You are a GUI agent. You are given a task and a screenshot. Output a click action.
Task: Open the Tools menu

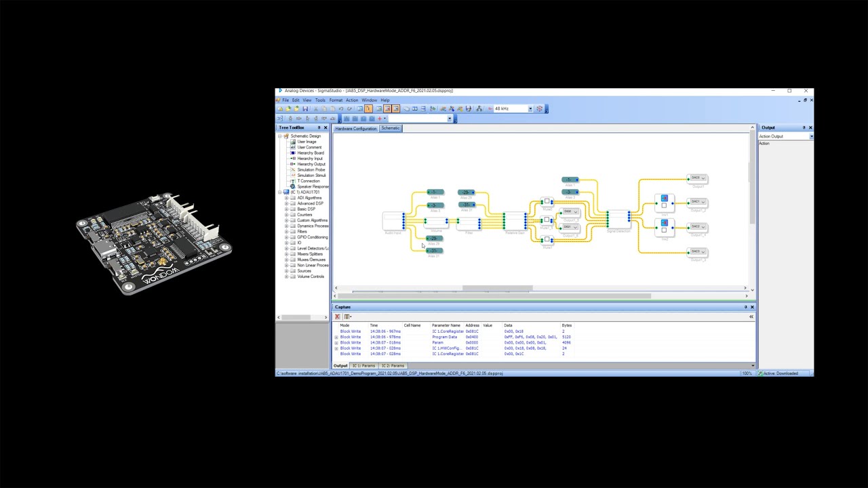point(320,100)
